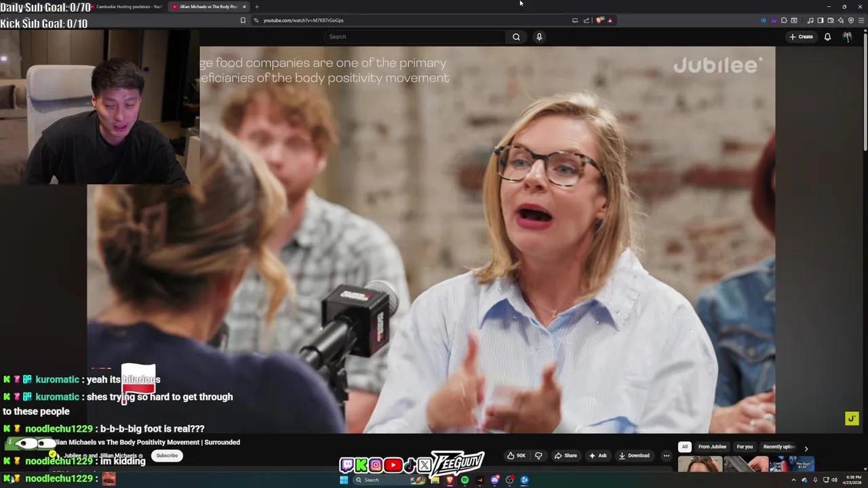Open the Leo AI sparkle icon in toolbar
Image resolution: width=868 pixels, height=488 pixels.
[841, 20]
